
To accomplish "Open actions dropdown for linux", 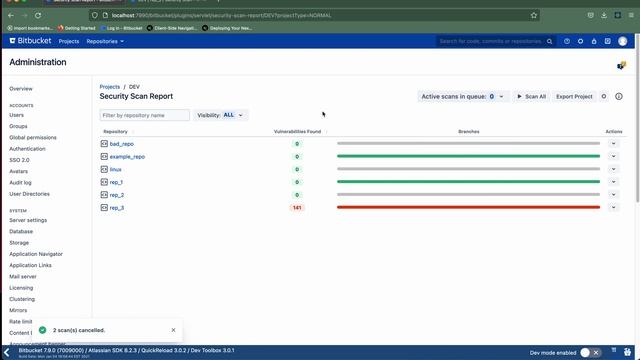I will point(613,169).
